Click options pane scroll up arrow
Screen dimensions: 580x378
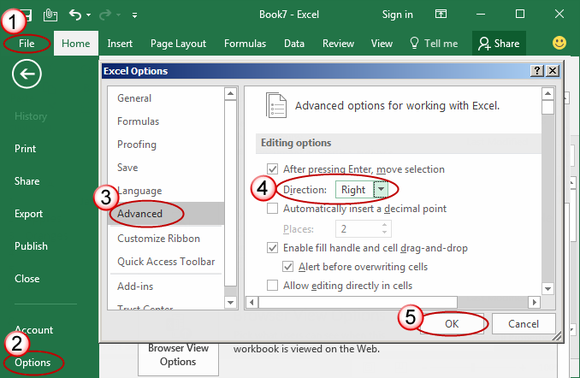tap(548, 94)
